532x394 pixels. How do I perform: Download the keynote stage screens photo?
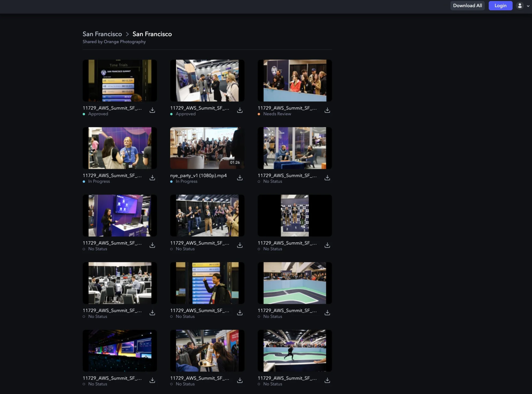(x=152, y=380)
